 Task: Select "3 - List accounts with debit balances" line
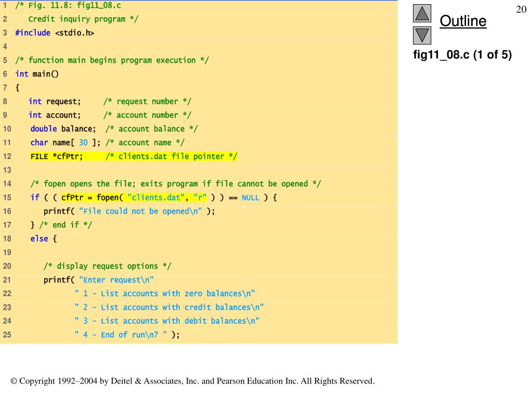167,321
